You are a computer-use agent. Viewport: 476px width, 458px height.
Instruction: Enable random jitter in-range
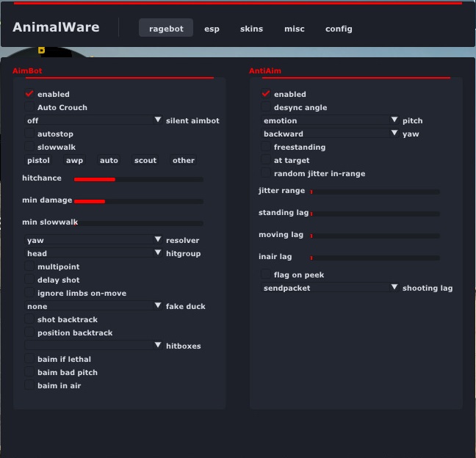pos(266,173)
